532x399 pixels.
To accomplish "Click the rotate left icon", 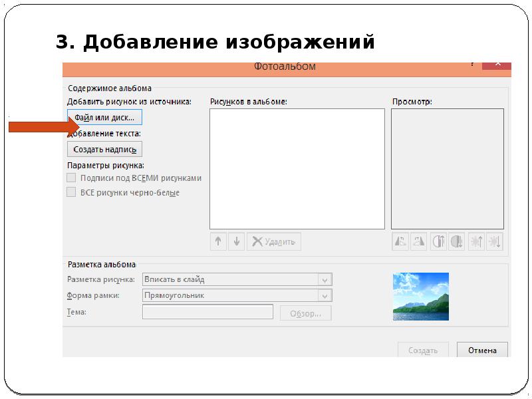I will (x=400, y=242).
